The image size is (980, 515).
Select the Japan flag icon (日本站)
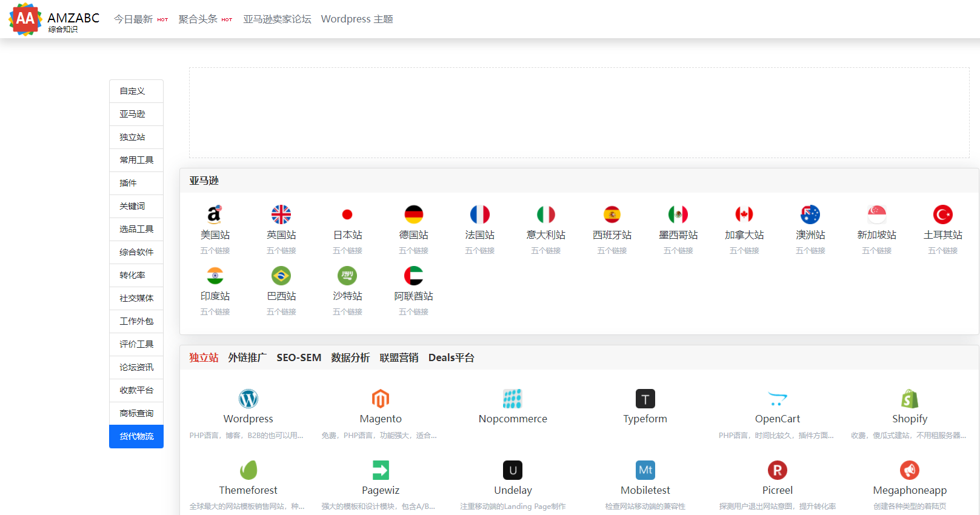pyautogui.click(x=347, y=214)
